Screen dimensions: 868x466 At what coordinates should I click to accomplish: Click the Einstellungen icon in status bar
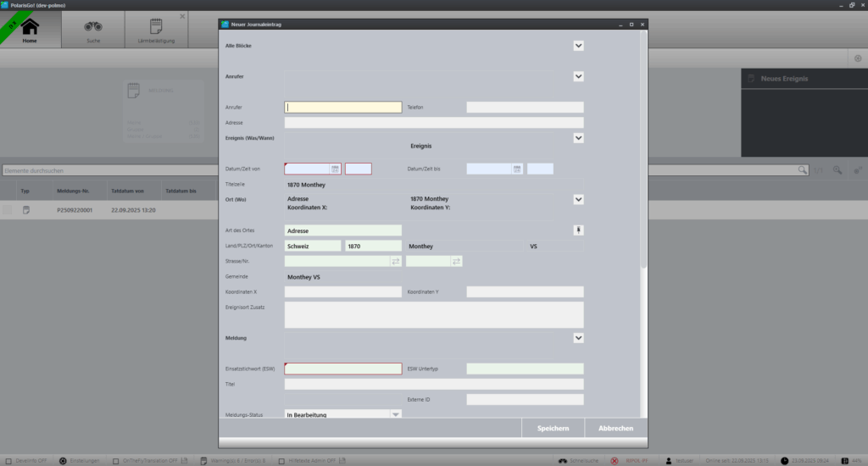[x=64, y=460]
